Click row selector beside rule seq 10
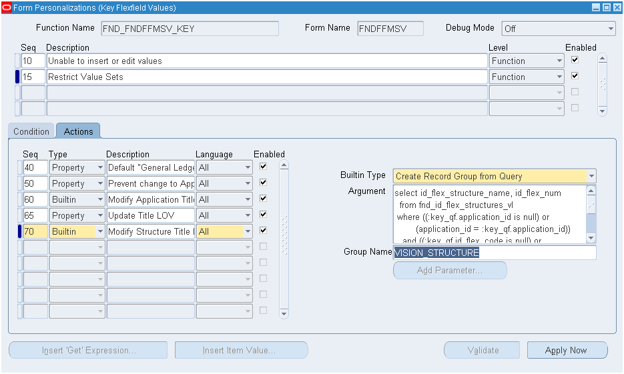 tap(17, 61)
